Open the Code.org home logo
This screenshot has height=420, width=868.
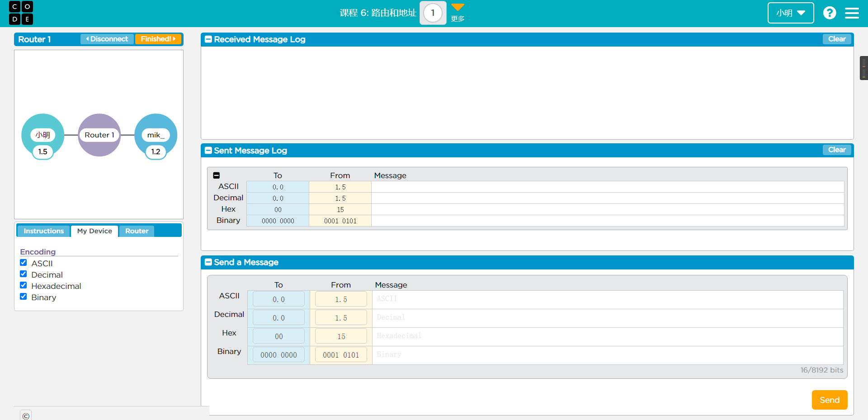(x=21, y=13)
